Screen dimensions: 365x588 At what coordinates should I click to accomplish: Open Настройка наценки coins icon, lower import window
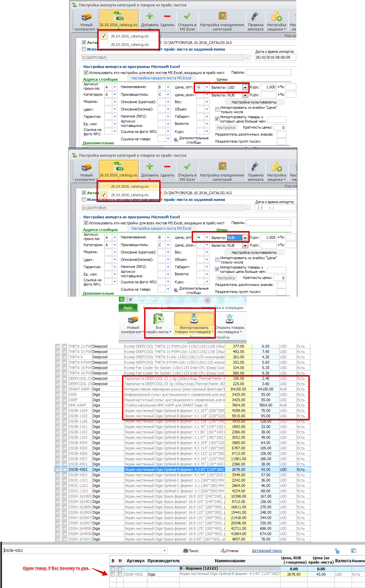tap(277, 166)
